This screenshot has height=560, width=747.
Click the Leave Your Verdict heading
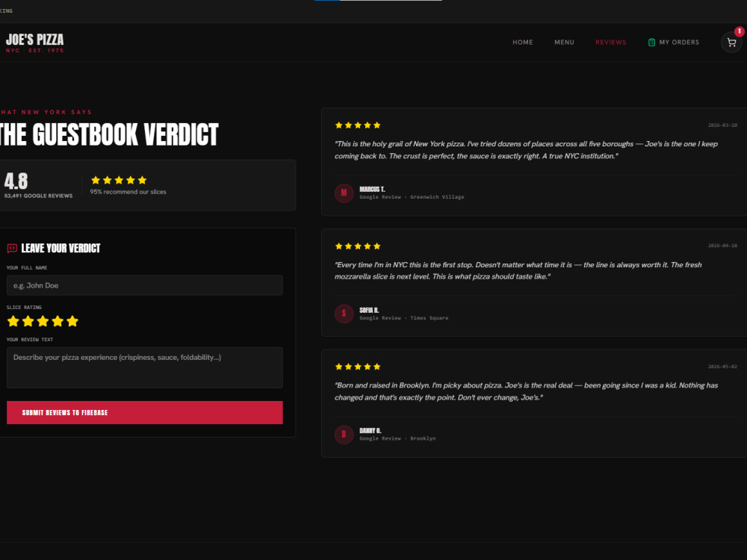click(x=61, y=248)
